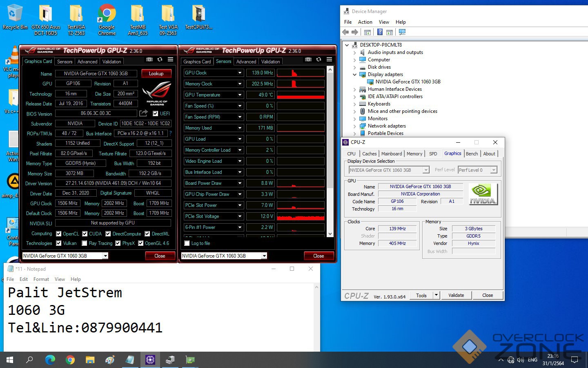588x368 pixels.
Task: Click the Validate button in CPU-Z
Action: [x=456, y=295]
